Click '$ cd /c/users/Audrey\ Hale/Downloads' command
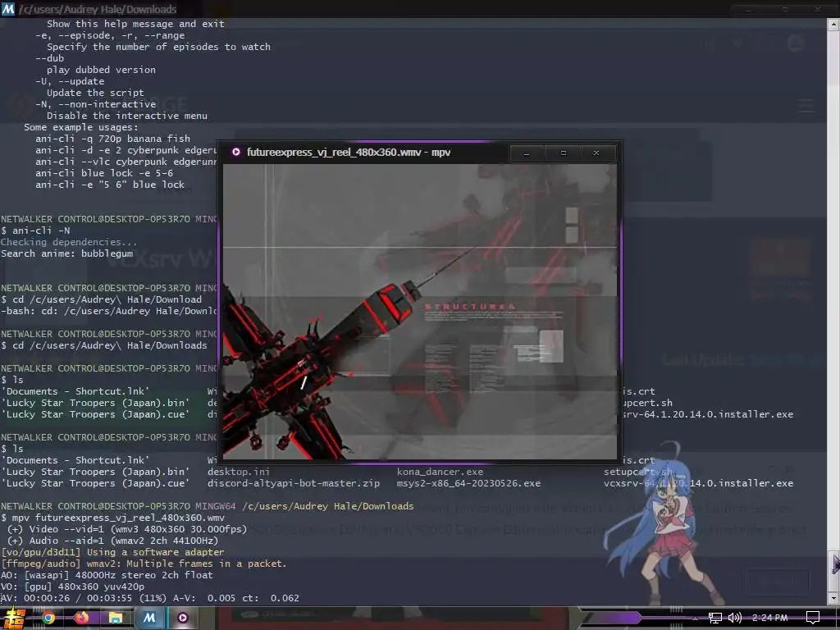 coord(104,345)
